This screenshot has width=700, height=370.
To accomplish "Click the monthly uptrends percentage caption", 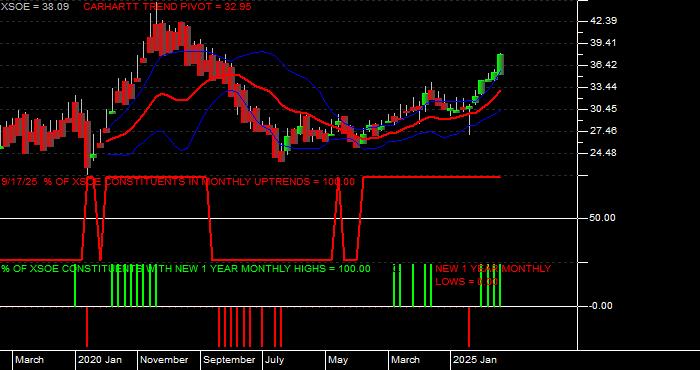I will 178,182.
